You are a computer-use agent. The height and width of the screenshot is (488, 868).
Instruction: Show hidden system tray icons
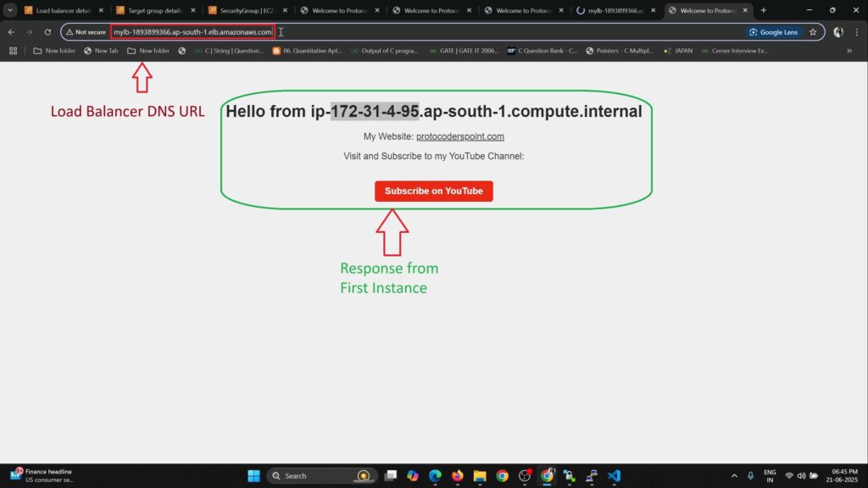734,475
